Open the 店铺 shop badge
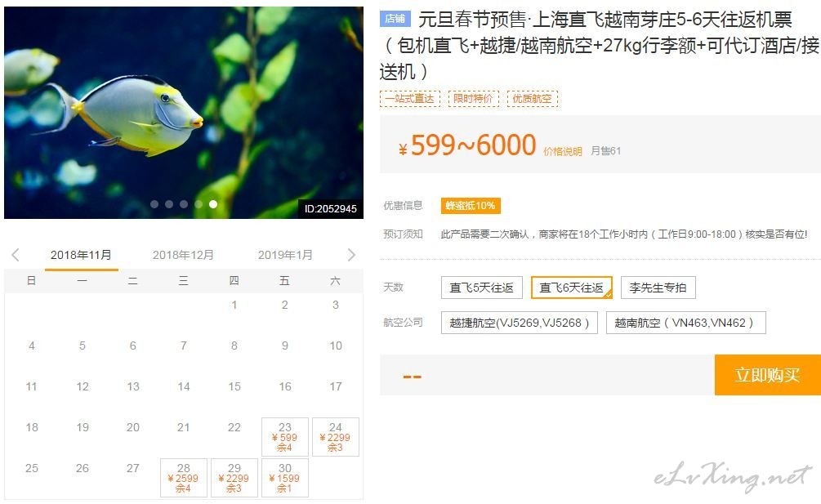 pos(395,19)
